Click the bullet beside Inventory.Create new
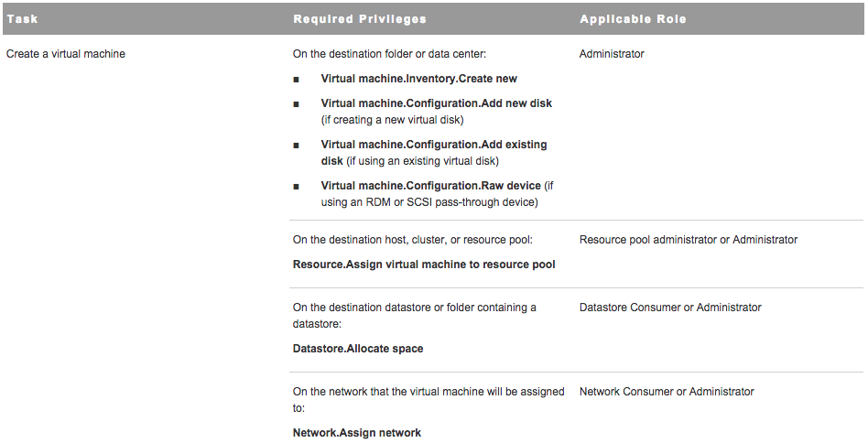This screenshot has height=443, width=868. point(297,80)
